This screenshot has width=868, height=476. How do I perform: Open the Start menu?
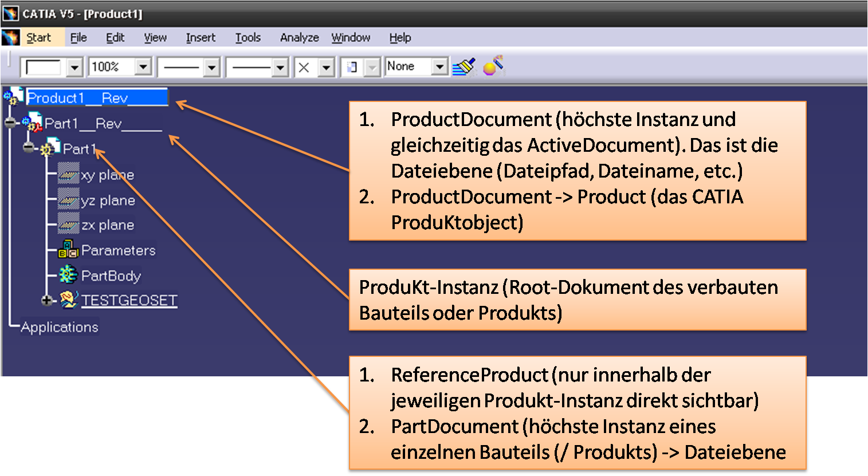click(38, 38)
